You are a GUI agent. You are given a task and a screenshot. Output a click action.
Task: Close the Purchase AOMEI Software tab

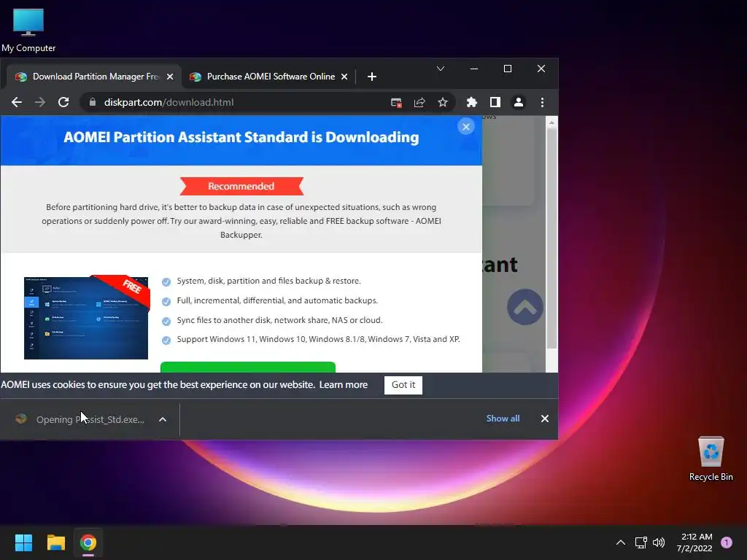coord(344,77)
